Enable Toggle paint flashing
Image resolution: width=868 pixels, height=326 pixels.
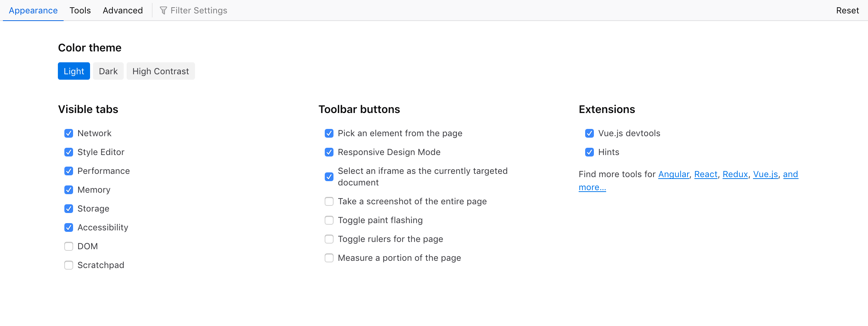coord(329,220)
